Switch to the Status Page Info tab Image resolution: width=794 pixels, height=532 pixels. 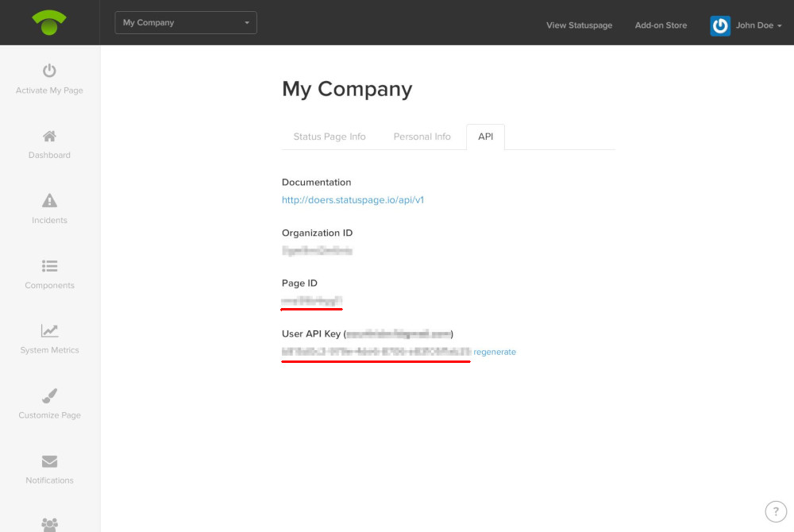[x=330, y=137]
